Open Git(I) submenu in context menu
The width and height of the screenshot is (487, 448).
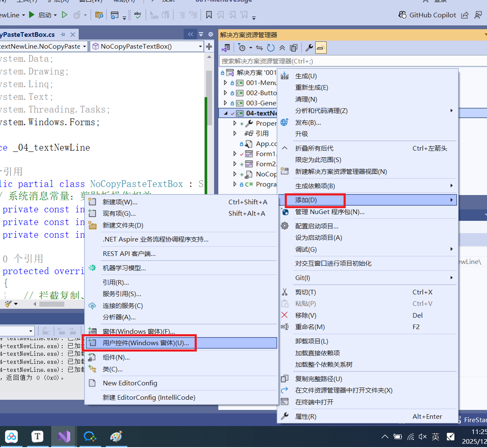(x=368, y=278)
